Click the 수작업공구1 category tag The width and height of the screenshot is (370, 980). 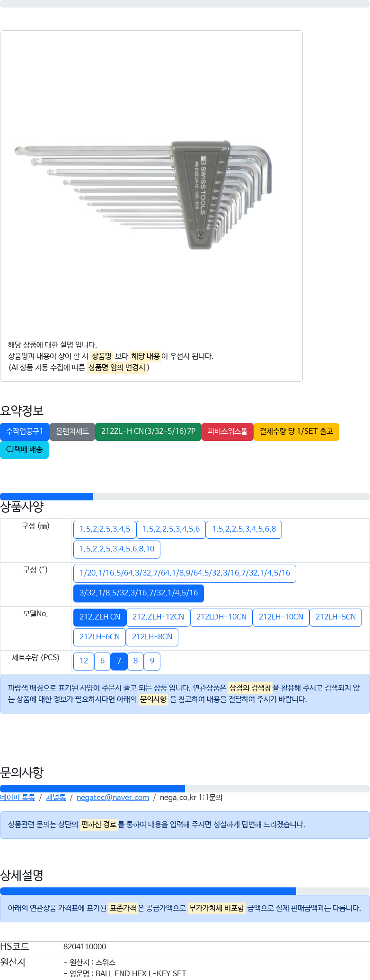(x=25, y=431)
